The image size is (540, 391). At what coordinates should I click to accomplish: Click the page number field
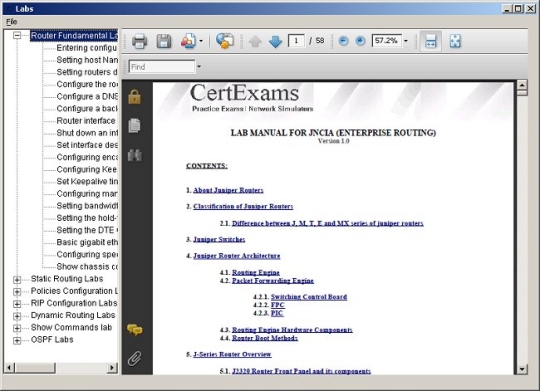pyautogui.click(x=296, y=41)
